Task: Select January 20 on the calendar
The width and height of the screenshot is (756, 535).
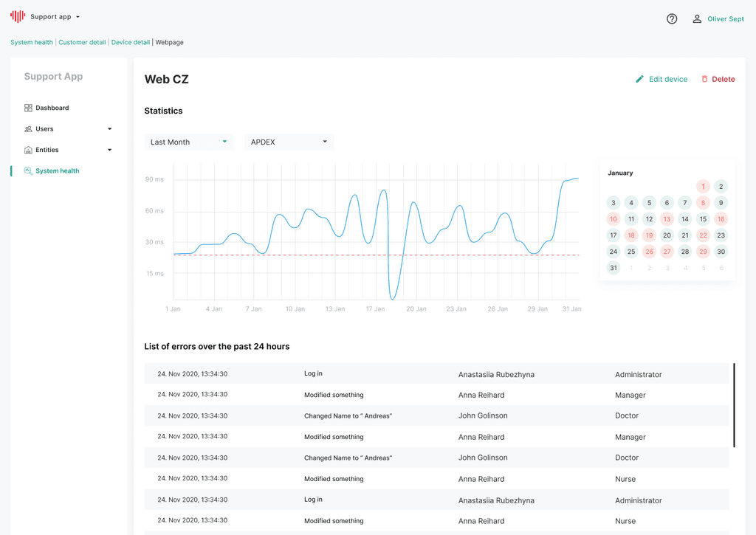Action: click(x=667, y=235)
